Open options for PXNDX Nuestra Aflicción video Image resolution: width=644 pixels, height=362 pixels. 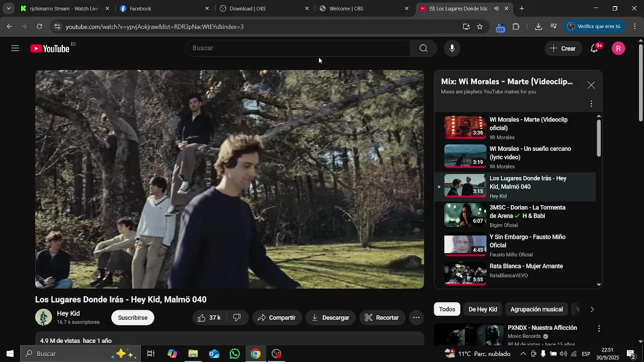pos(599,328)
